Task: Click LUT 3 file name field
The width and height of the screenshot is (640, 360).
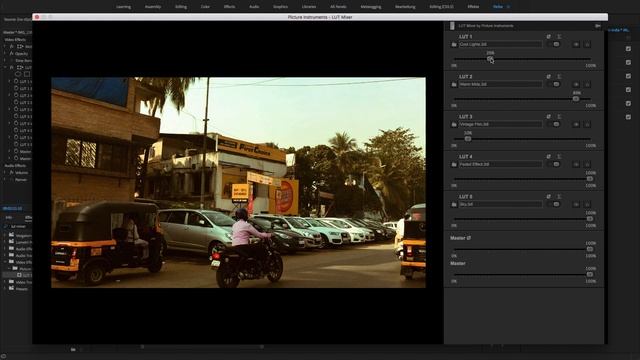Action: (500, 124)
